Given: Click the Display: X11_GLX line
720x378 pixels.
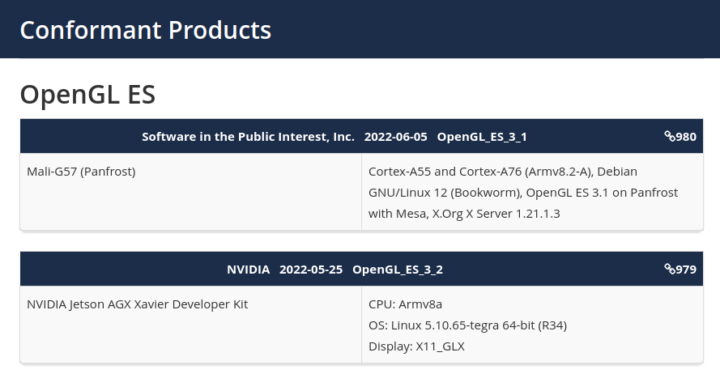Looking at the screenshot, I should tap(416, 346).
